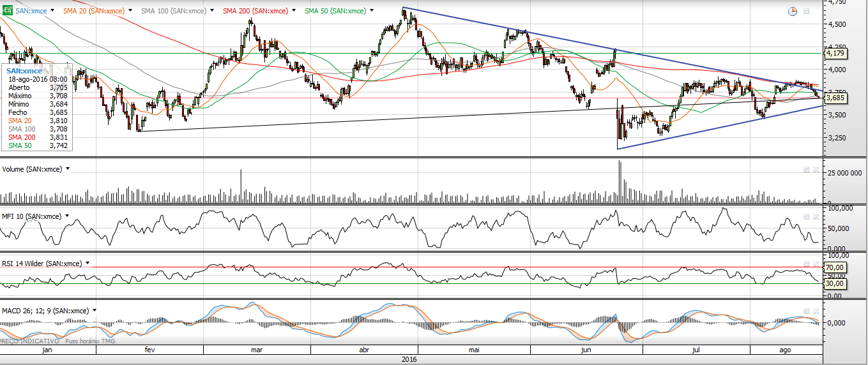Maximize the MACD panel
The image size is (868, 365).
[x=806, y=311]
